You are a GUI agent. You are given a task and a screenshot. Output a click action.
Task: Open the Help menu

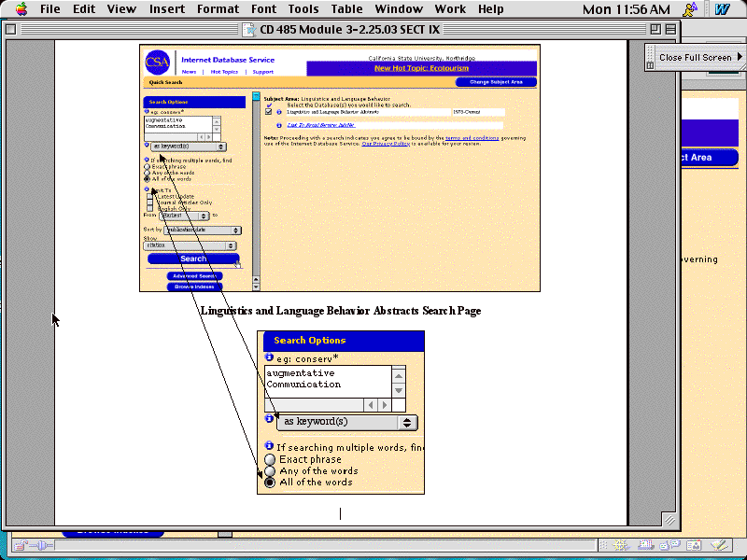(x=491, y=9)
